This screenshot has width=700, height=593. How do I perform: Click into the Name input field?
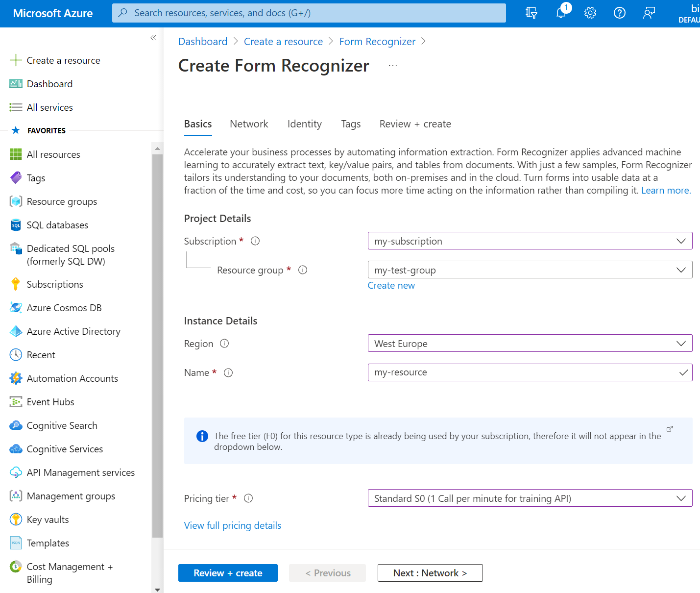pos(522,372)
